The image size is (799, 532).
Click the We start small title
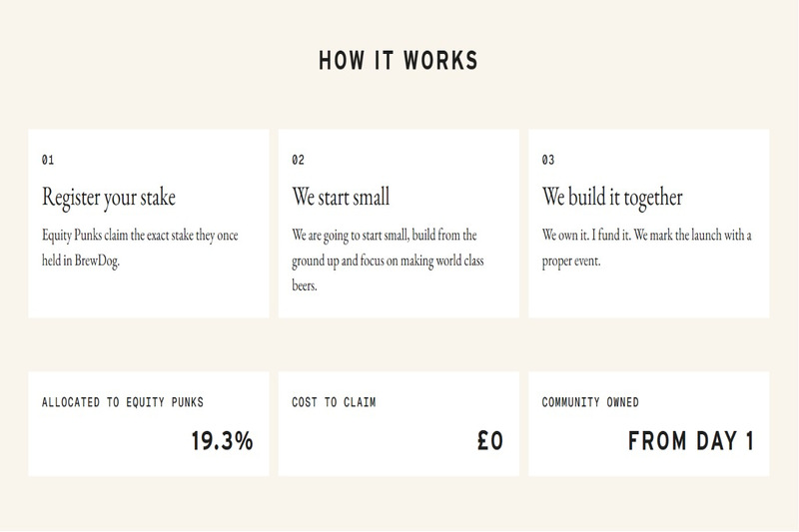tap(341, 197)
